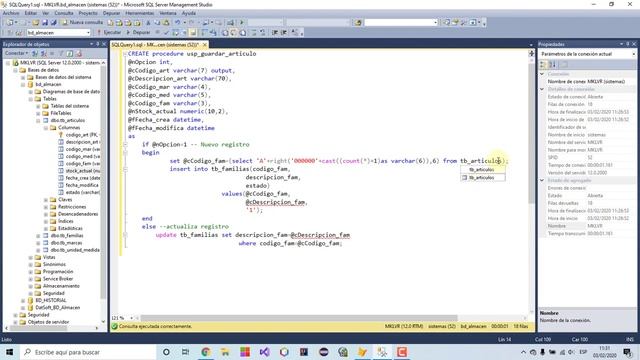Viewport: 640px width, 360px height.
Task: Collapse the Bases de datos folder
Action: [16, 70]
